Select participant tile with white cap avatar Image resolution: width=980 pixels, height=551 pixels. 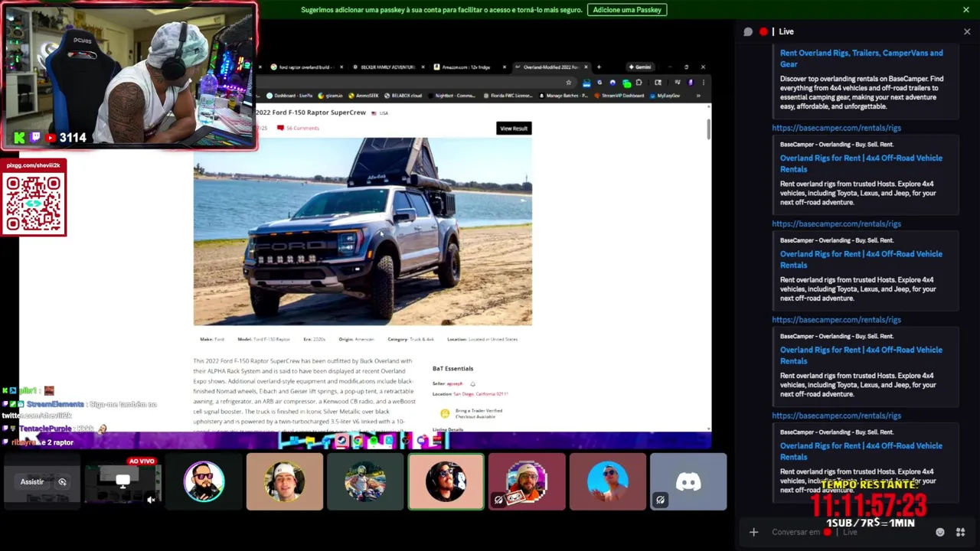pyautogui.click(x=285, y=481)
